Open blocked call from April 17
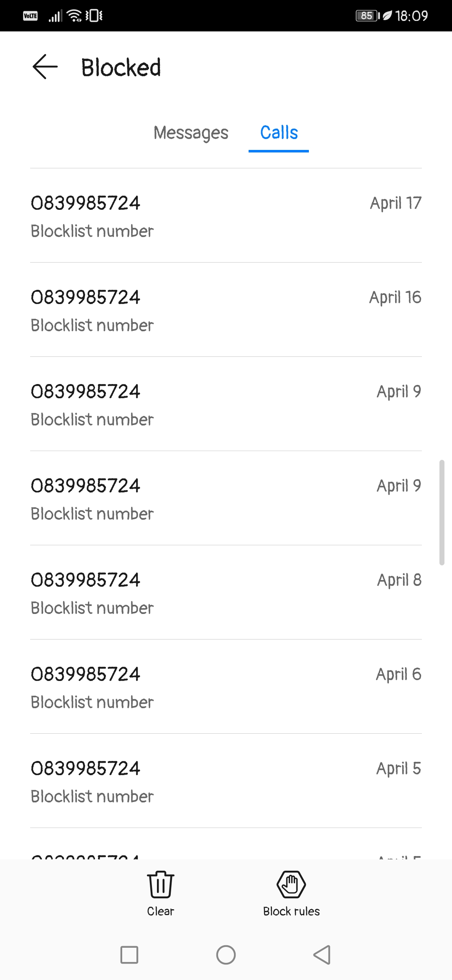The width and height of the screenshot is (452, 980). pyautogui.click(x=226, y=215)
